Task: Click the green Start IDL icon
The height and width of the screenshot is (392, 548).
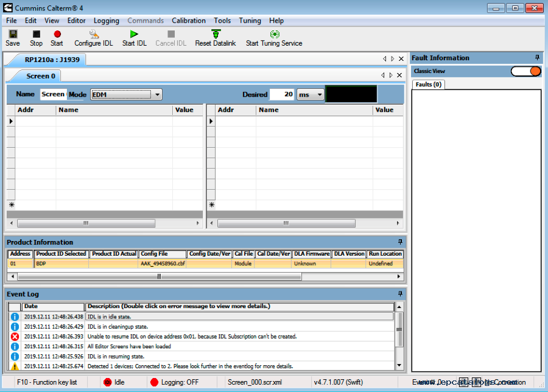Action: click(134, 34)
